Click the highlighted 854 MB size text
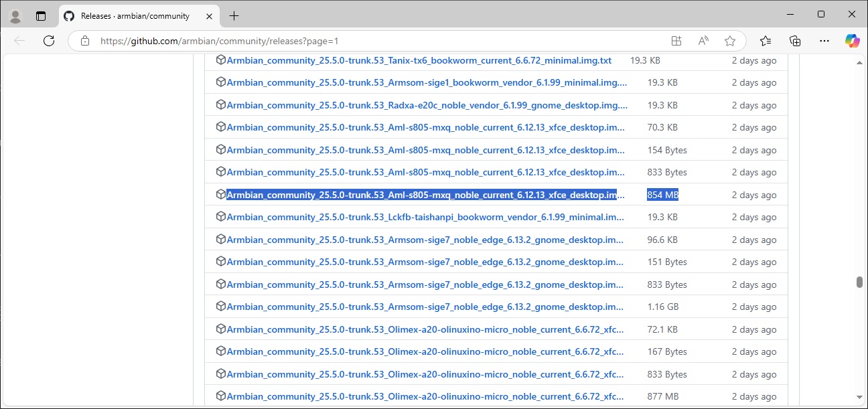The width and height of the screenshot is (868, 409). coord(663,195)
